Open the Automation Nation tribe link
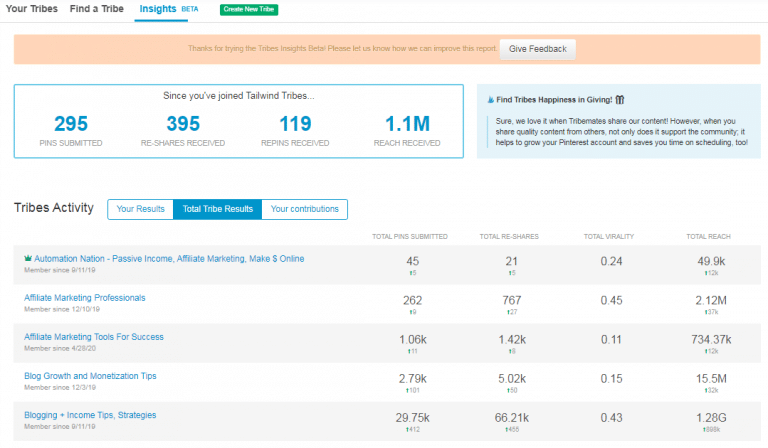This screenshot has width=768, height=448. point(169,259)
